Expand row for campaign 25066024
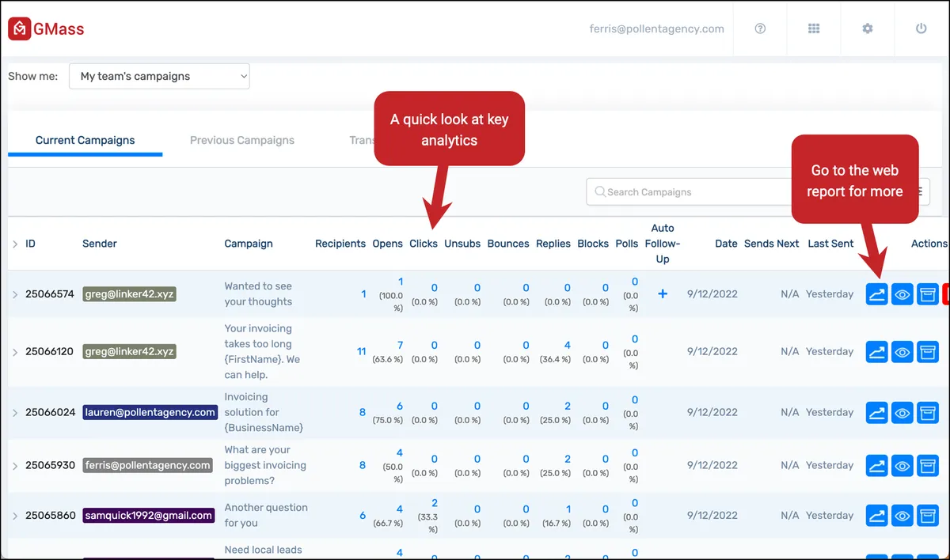The image size is (950, 560). coord(14,412)
